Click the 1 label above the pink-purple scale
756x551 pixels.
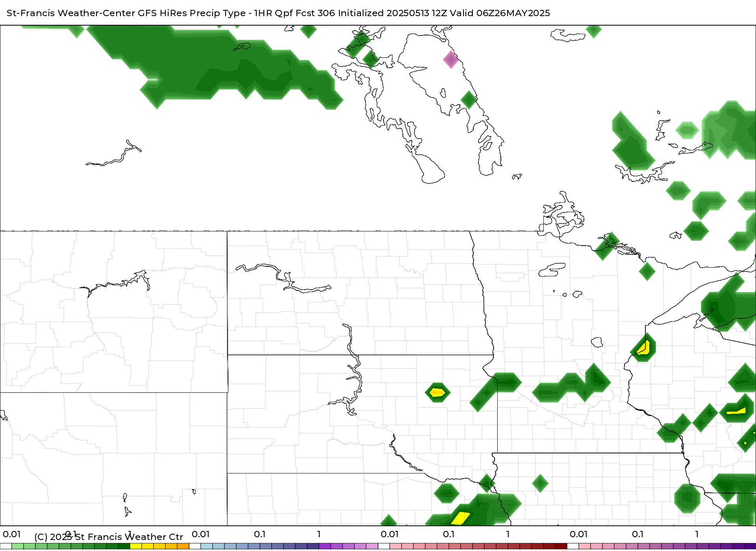(697, 534)
